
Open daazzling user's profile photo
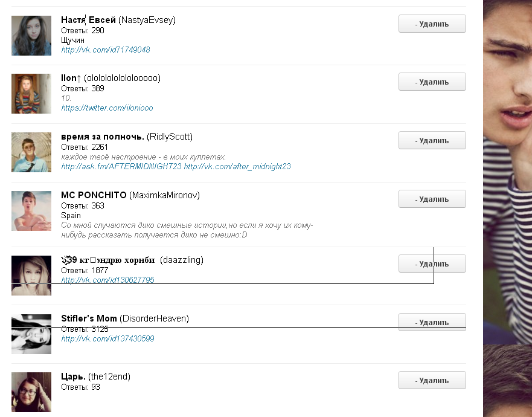pos(31,275)
